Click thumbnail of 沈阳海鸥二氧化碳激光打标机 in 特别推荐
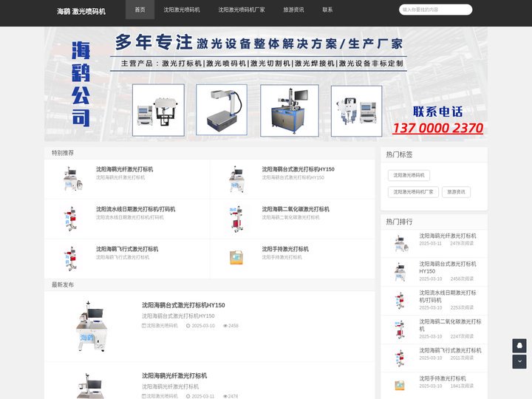 click(x=236, y=219)
